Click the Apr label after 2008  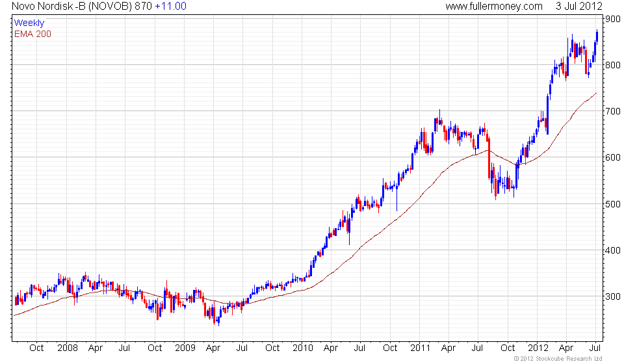pyautogui.click(x=96, y=348)
